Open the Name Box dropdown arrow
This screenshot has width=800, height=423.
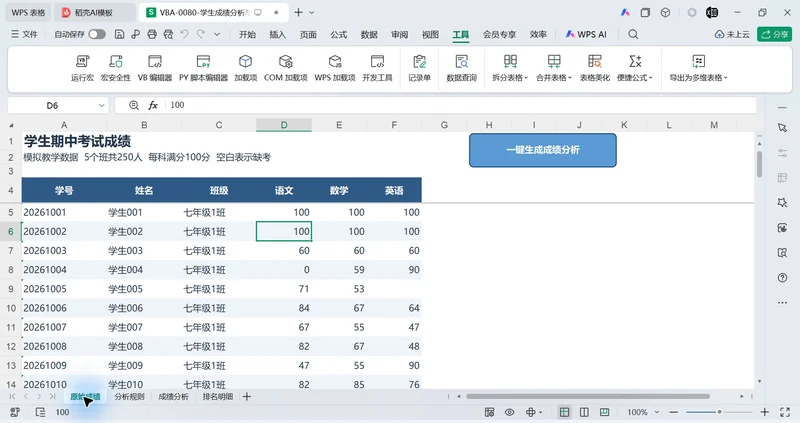(101, 106)
